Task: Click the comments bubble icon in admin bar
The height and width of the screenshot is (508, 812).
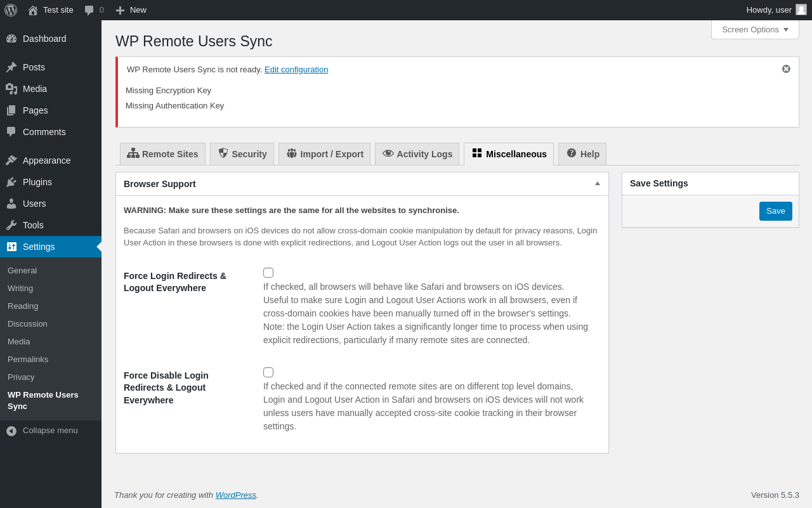Action: tap(89, 10)
